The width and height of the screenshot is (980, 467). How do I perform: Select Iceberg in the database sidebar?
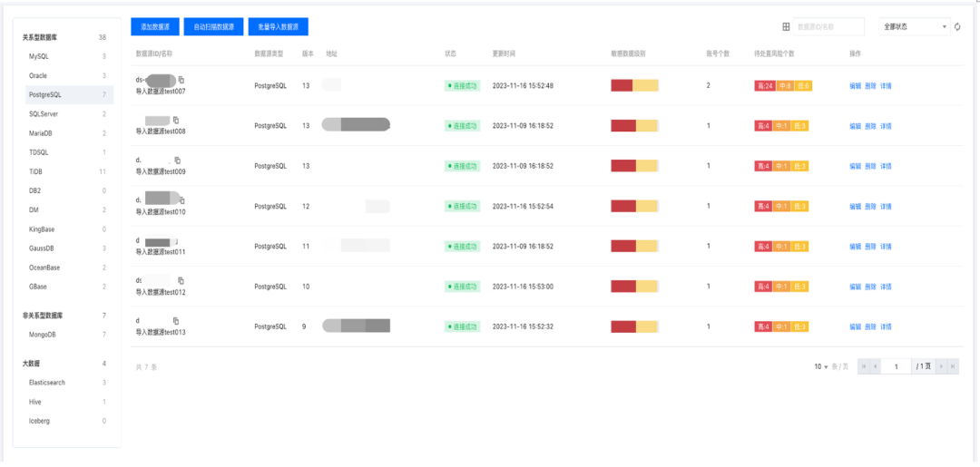tap(69, 421)
